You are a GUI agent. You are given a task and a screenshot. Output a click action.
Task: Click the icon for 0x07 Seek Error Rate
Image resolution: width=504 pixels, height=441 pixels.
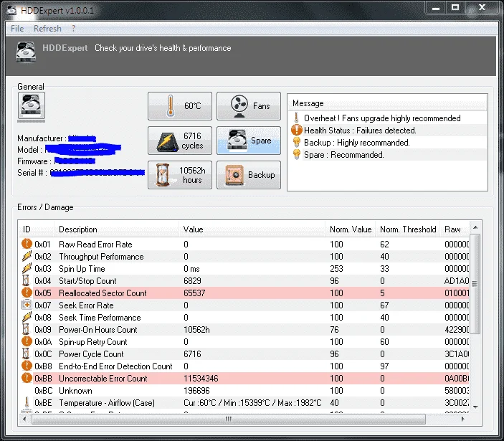pos(27,305)
